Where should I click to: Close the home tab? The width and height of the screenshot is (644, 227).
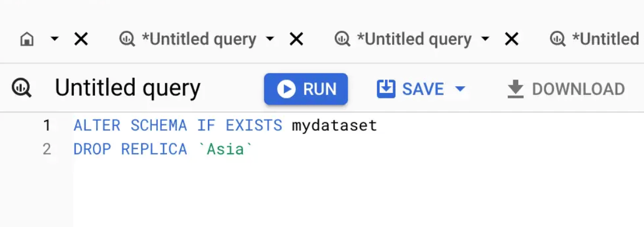(81, 40)
